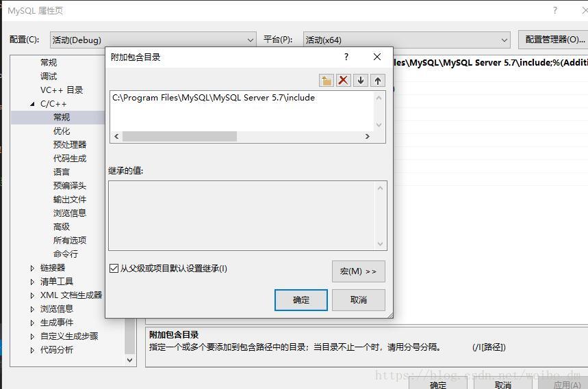
Task: Expand the 清单工具 tree node
Action: tap(32, 282)
